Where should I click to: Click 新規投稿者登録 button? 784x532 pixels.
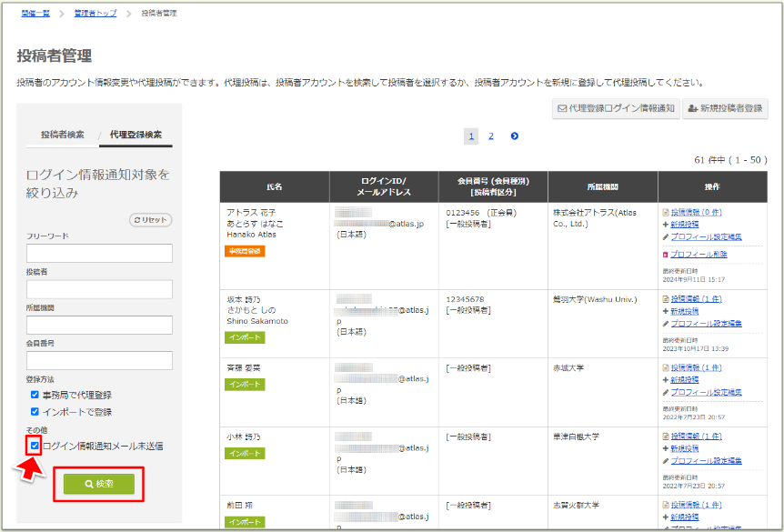pyautogui.click(x=725, y=108)
